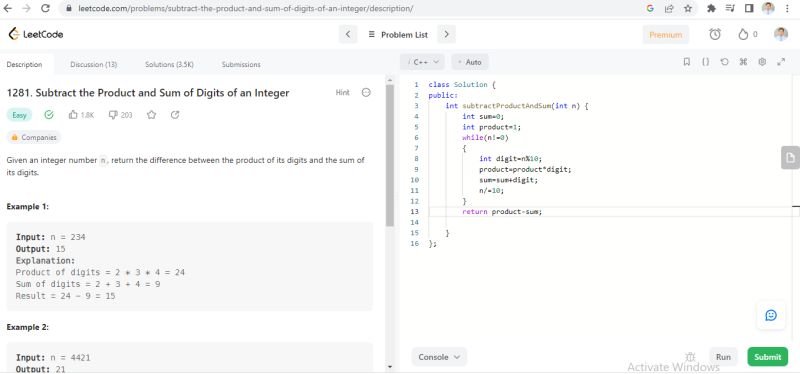Toggle the Auto setting

point(470,62)
